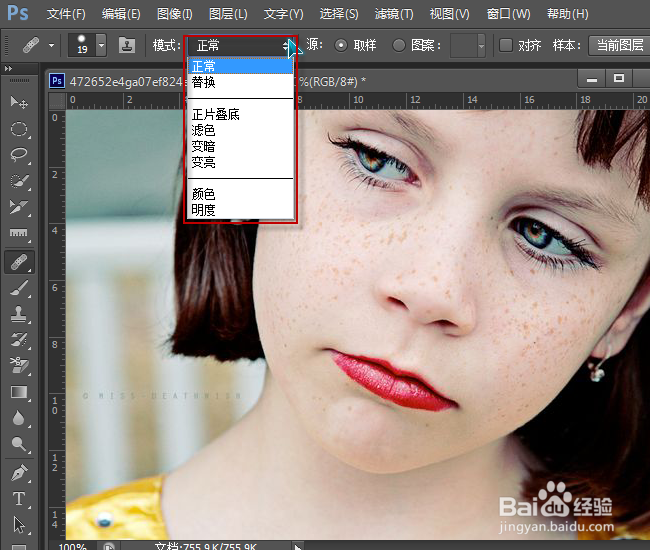Select the Quick Selection tool
Image resolution: width=650 pixels, height=550 pixels.
[19, 181]
